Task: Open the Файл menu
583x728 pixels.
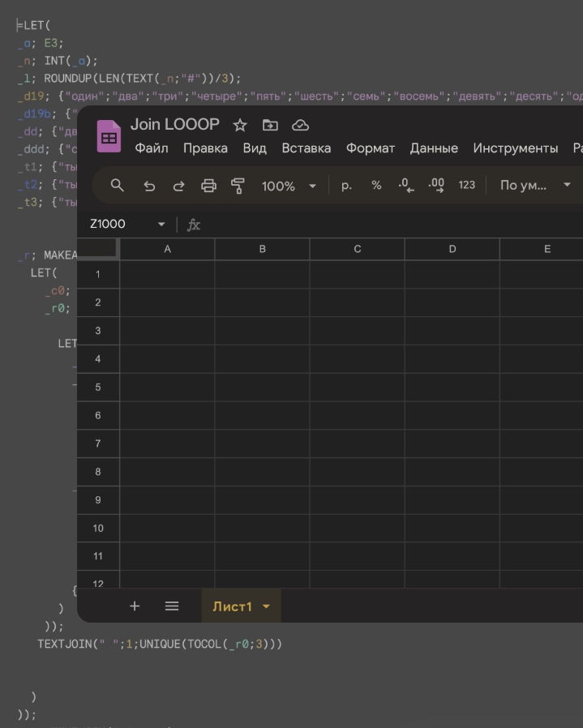Action: (x=152, y=148)
